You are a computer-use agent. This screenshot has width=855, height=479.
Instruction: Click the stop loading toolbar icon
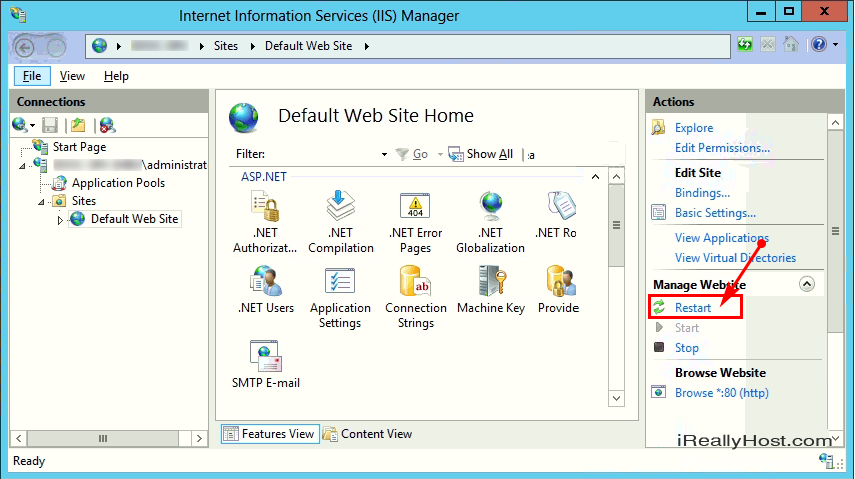point(768,44)
